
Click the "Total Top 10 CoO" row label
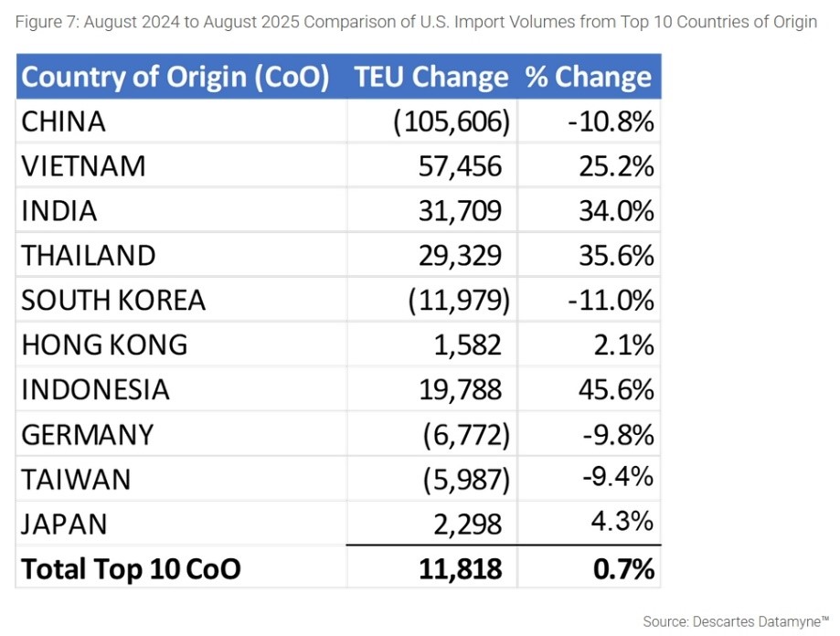(131, 568)
